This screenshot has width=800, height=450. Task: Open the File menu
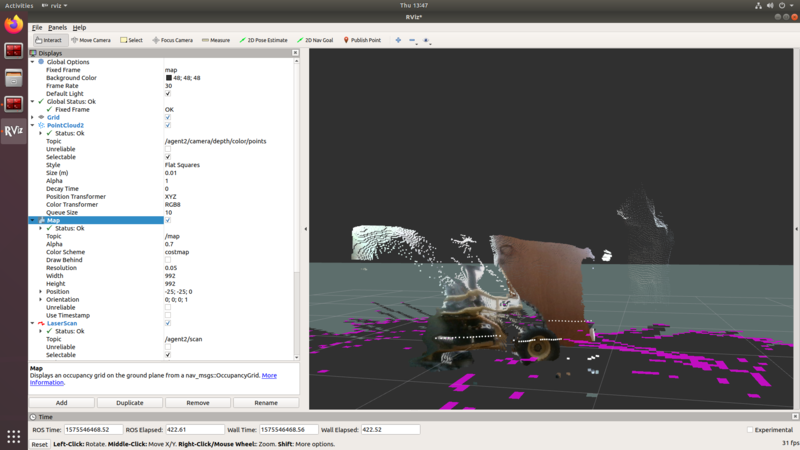pyautogui.click(x=36, y=27)
